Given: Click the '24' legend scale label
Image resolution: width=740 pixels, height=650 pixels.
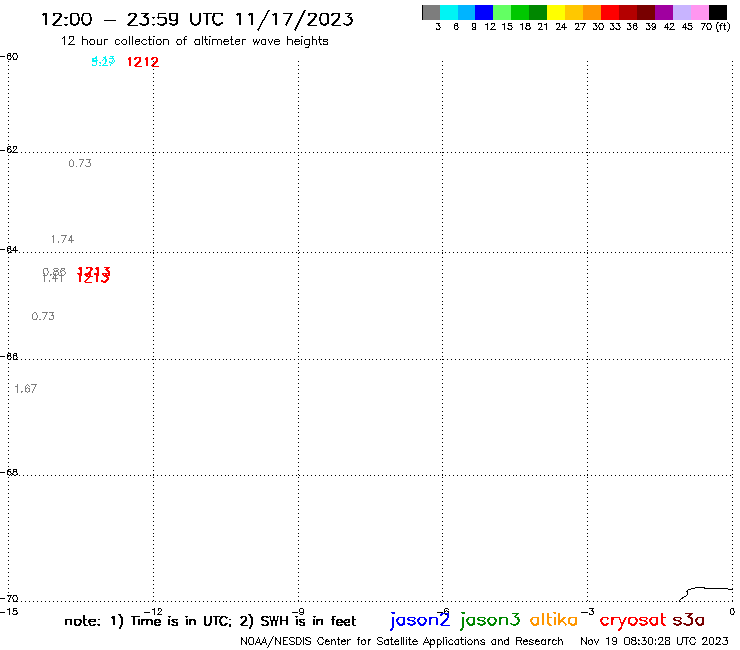Looking at the screenshot, I should point(561,27).
